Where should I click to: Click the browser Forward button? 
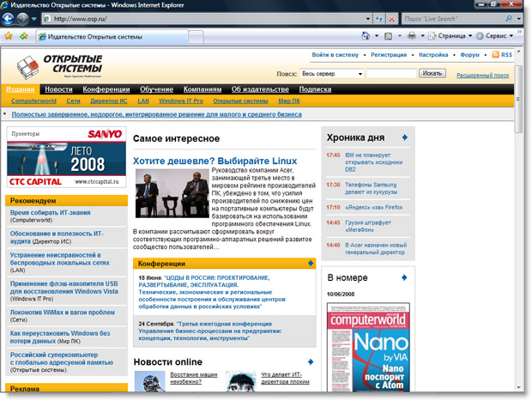click(x=22, y=19)
